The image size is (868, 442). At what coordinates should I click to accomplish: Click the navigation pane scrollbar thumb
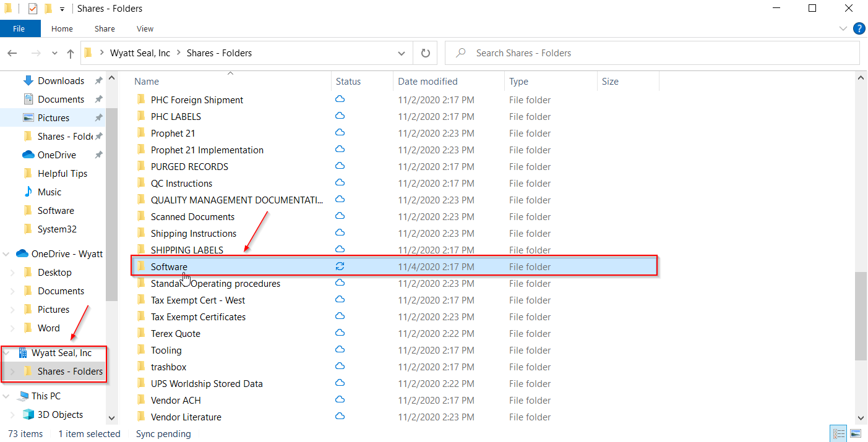click(111, 204)
